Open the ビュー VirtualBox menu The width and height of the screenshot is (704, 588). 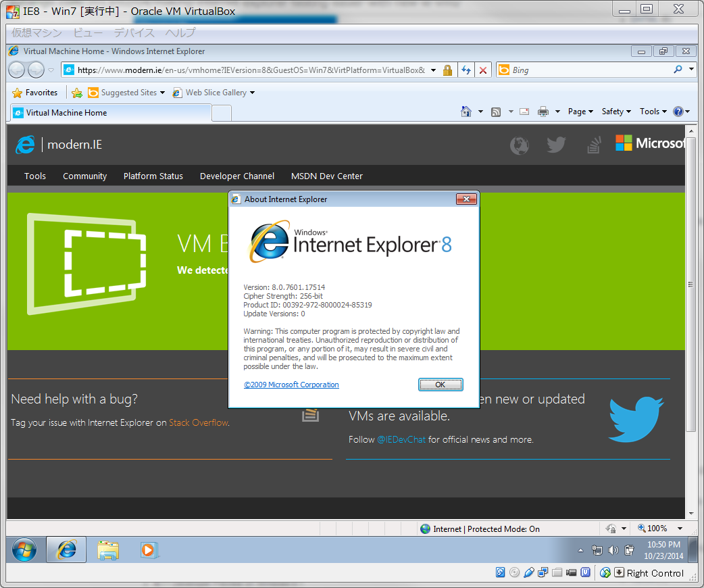tap(88, 33)
